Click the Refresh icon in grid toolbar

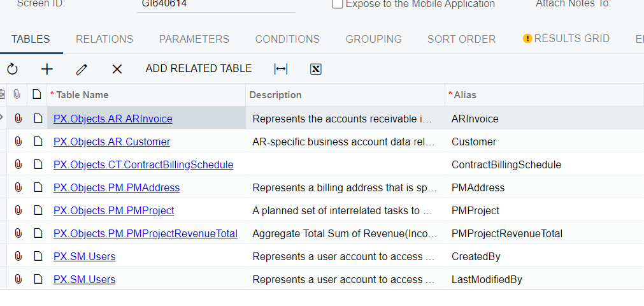click(x=13, y=69)
